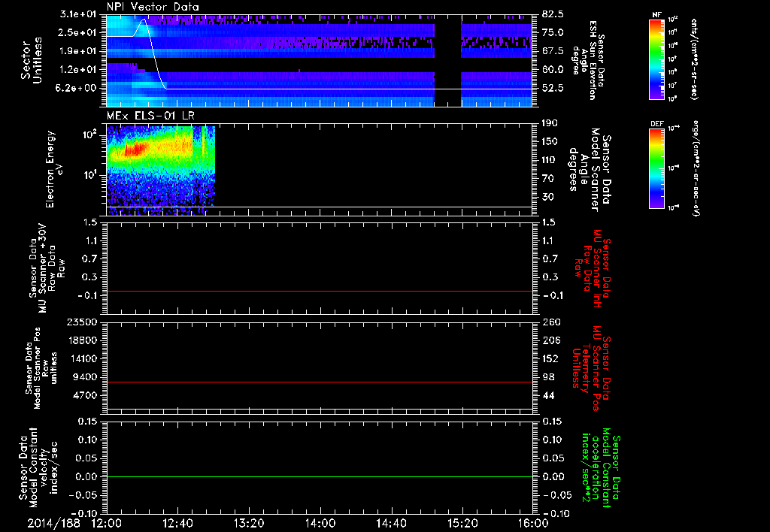The width and height of the screenshot is (770, 532).
Task: Click the 'Model Scanner Pos Raw' axis title
Action: [x=40, y=367]
